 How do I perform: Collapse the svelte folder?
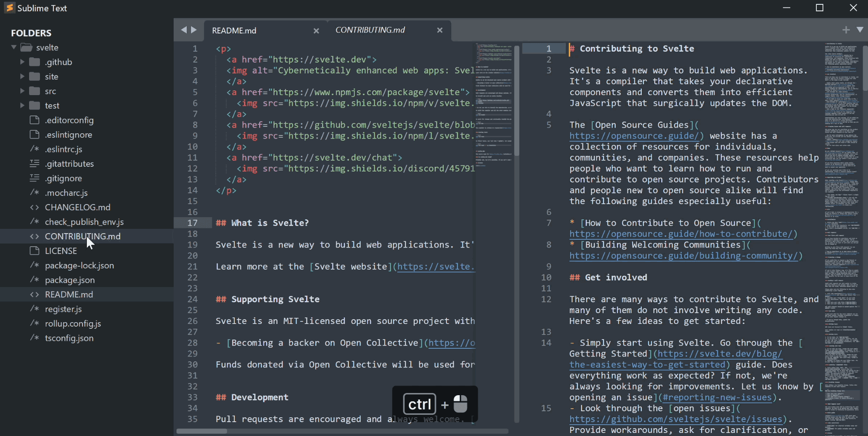[x=14, y=47]
